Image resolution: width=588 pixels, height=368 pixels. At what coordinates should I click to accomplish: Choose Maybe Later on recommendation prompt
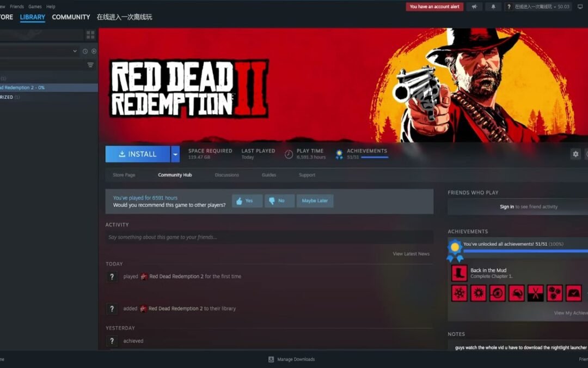(x=315, y=201)
